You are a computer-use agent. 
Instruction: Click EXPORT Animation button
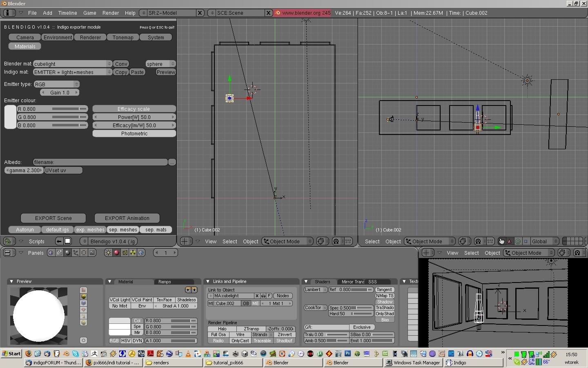(127, 218)
